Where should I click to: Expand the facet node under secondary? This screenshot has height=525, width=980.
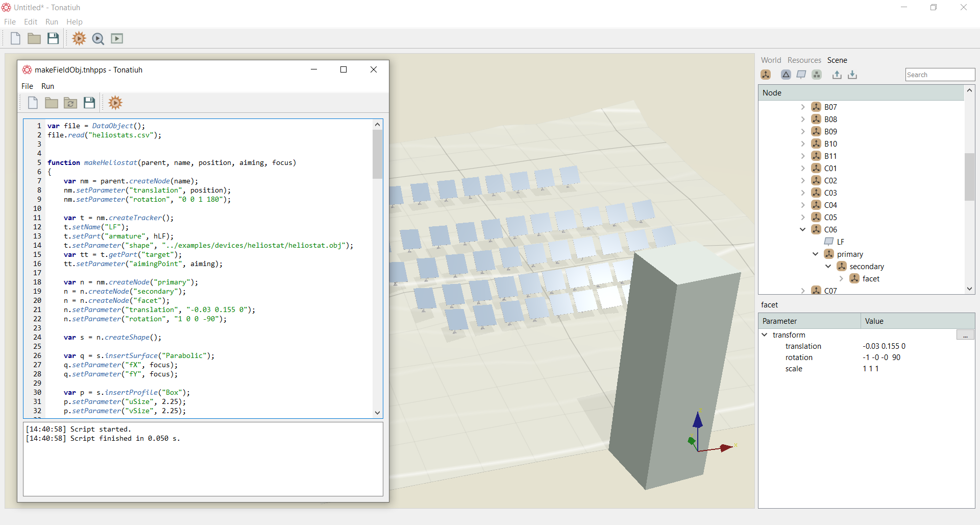[841, 278]
